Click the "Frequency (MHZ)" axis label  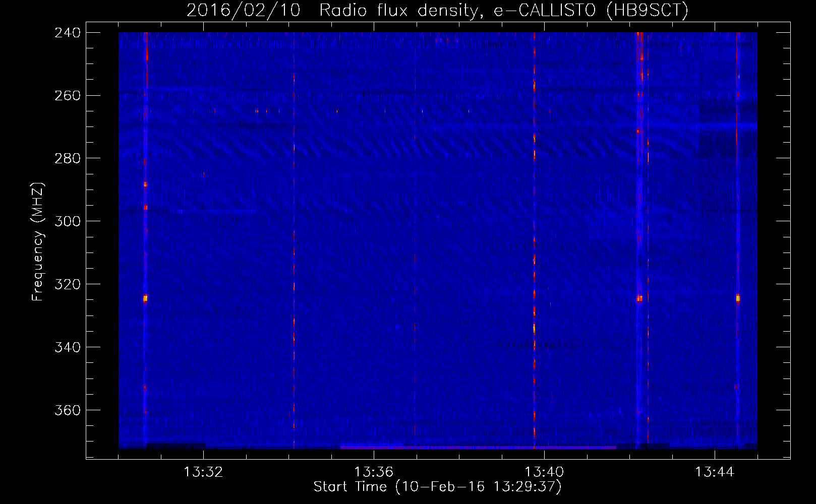click(x=38, y=242)
